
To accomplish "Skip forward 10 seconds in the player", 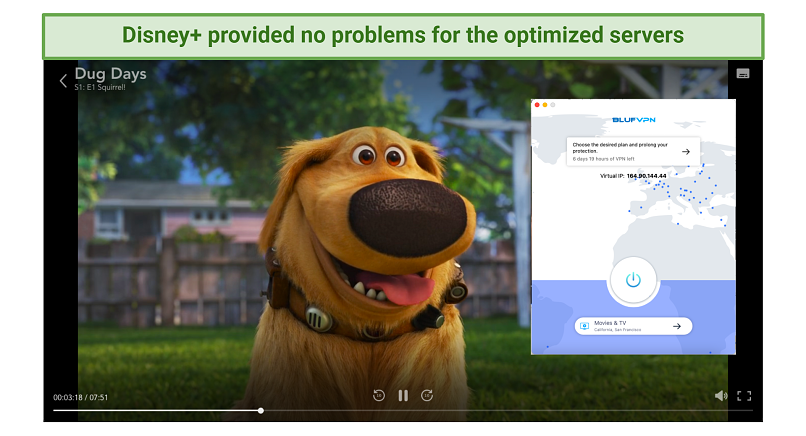I will (427, 395).
